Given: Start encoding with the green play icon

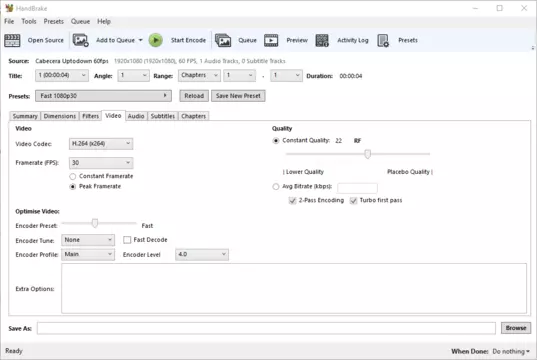Looking at the screenshot, I should [155, 40].
